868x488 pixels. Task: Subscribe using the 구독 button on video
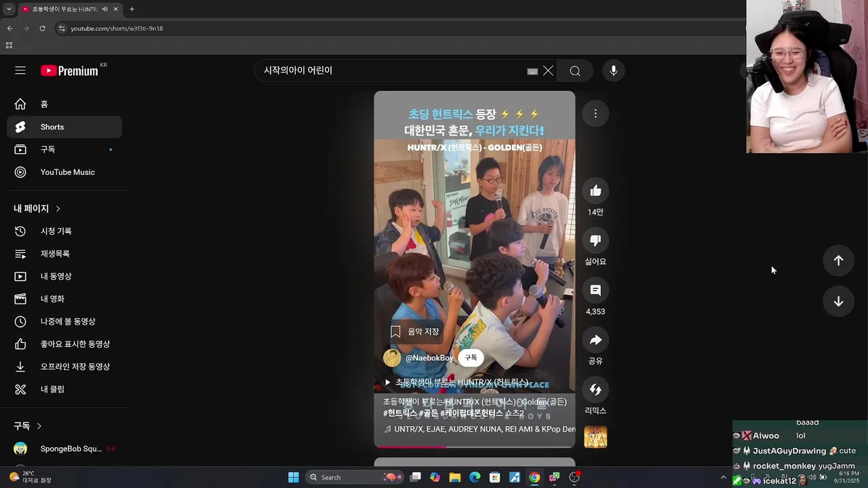(x=471, y=358)
